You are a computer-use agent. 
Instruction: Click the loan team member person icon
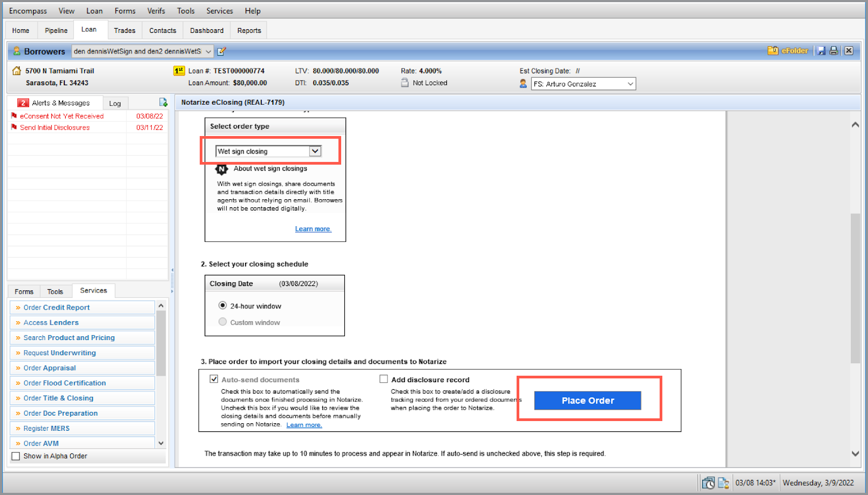[523, 84]
